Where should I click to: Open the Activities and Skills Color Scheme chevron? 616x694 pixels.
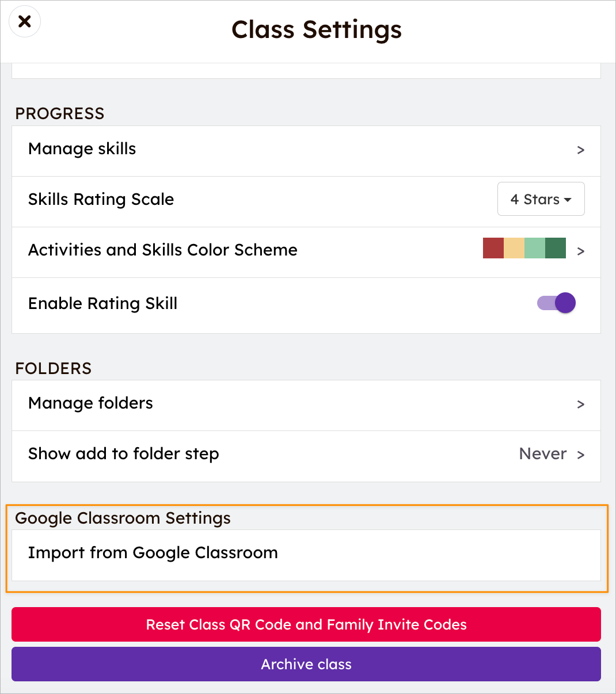click(581, 251)
